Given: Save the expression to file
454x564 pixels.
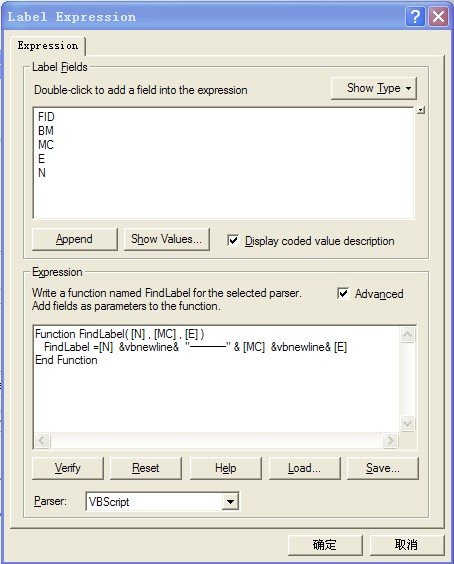Looking at the screenshot, I should point(383,468).
